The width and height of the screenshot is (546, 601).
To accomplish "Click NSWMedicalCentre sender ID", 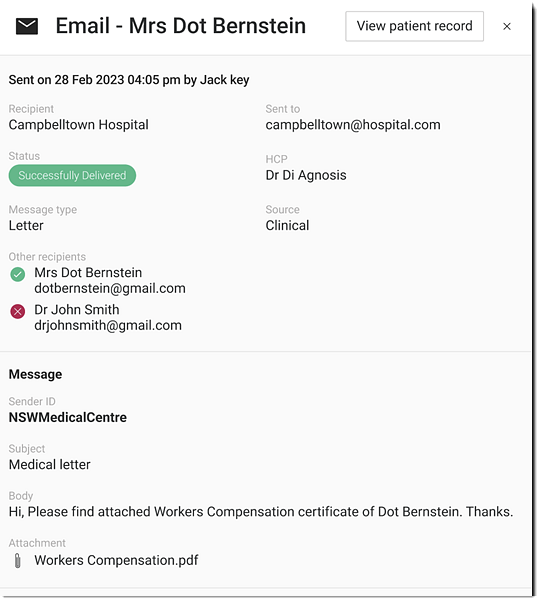I will pos(67,417).
